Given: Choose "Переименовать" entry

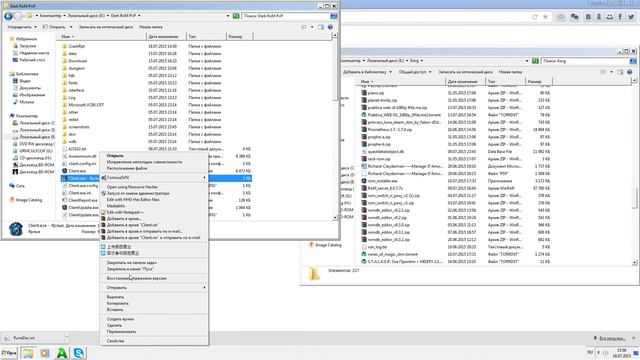Looking at the screenshot, I should pos(121,332).
